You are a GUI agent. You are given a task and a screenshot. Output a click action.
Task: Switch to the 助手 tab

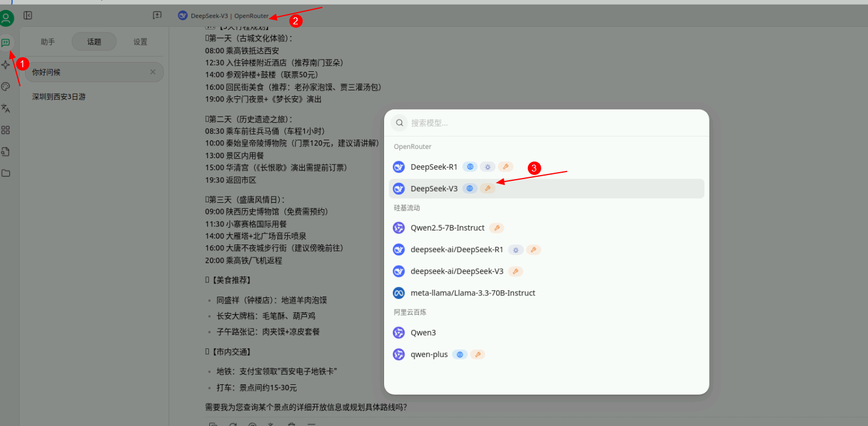48,42
